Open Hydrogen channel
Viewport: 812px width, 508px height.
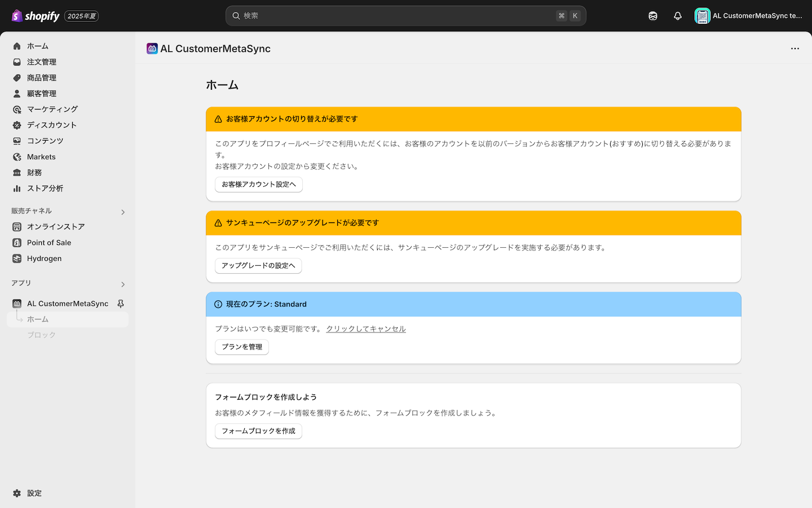tap(68, 259)
